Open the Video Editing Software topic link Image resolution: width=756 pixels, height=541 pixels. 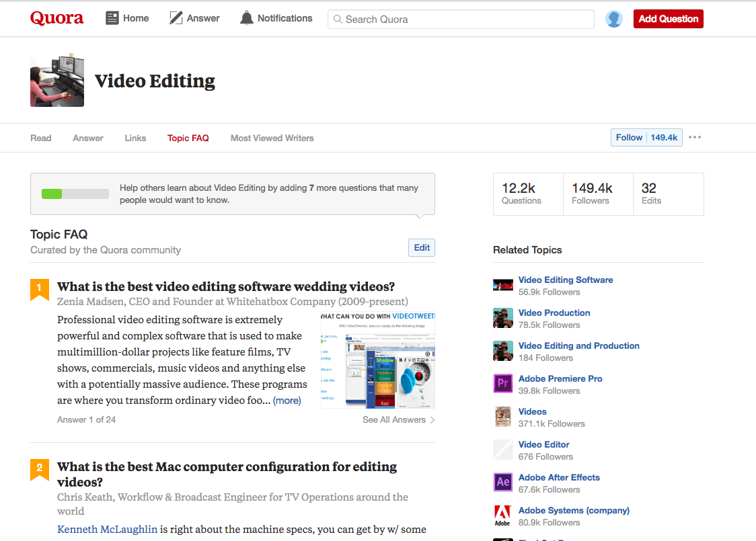(566, 280)
